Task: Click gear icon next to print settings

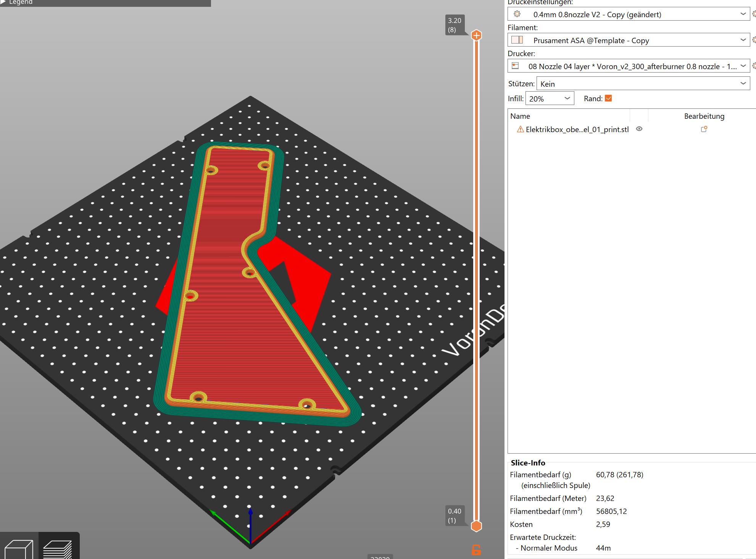Action: click(754, 14)
